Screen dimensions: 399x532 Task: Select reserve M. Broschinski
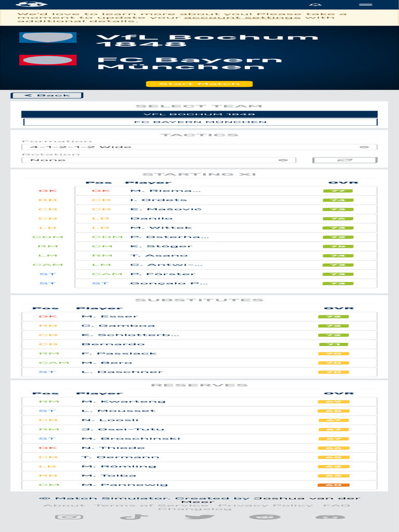[199, 438]
